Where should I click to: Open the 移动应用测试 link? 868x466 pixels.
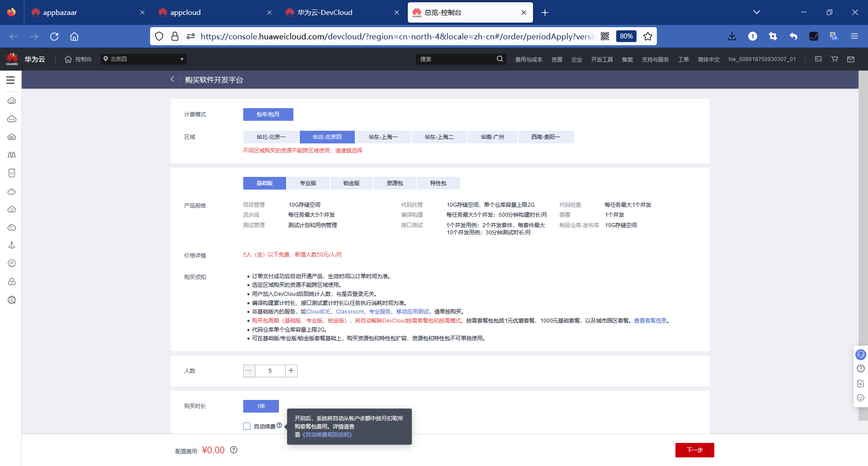tap(413, 312)
